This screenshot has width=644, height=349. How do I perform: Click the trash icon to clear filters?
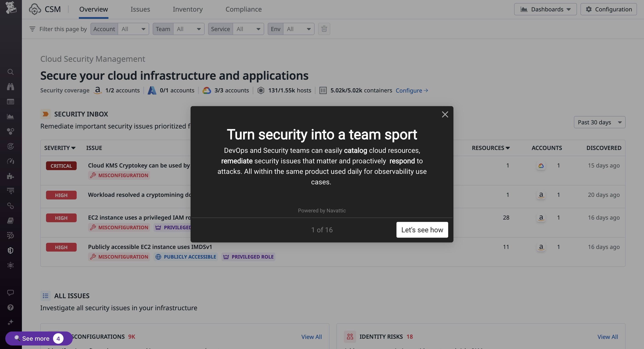[x=324, y=29]
